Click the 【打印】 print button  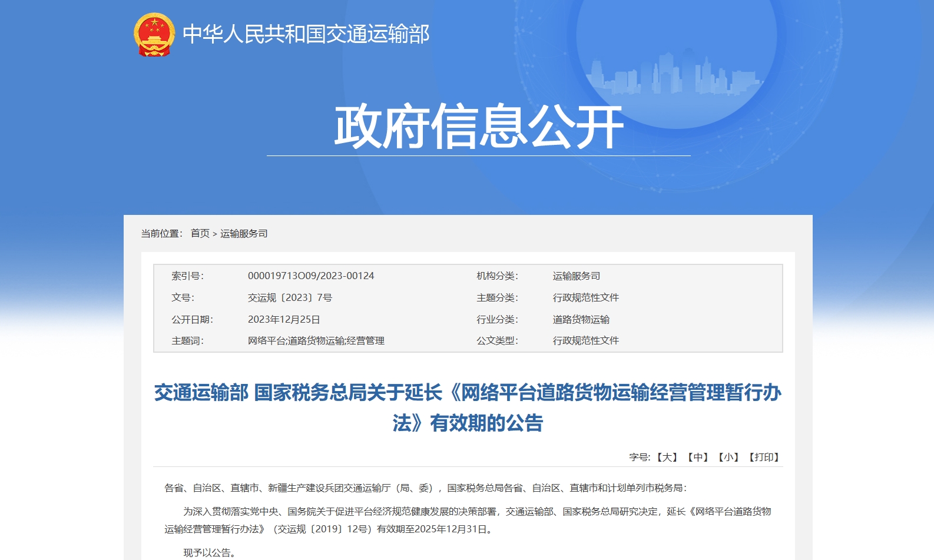point(764,457)
